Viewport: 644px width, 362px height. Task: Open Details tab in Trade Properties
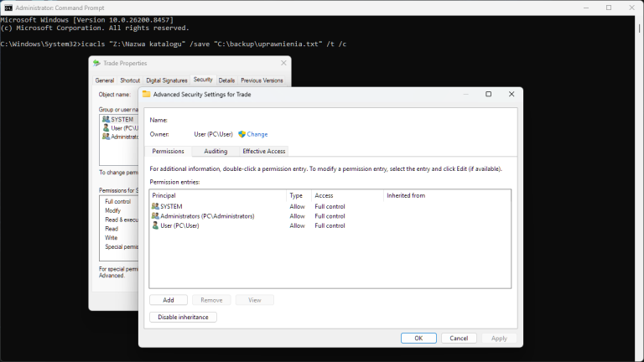[226, 80]
